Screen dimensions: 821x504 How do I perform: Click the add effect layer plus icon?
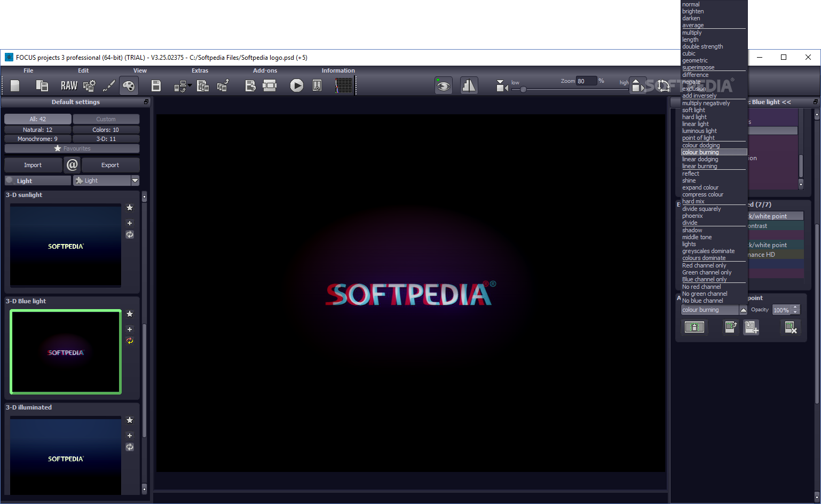[752, 327]
